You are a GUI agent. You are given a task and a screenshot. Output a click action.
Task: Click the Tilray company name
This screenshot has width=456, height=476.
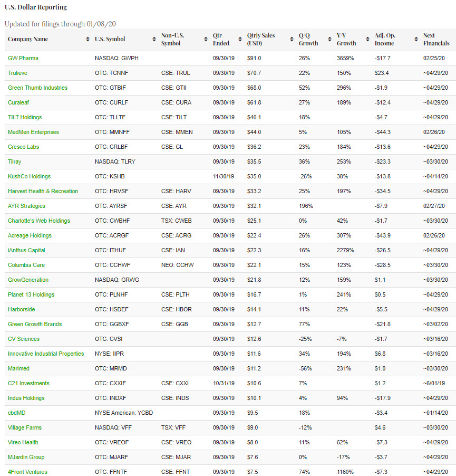[15, 161]
